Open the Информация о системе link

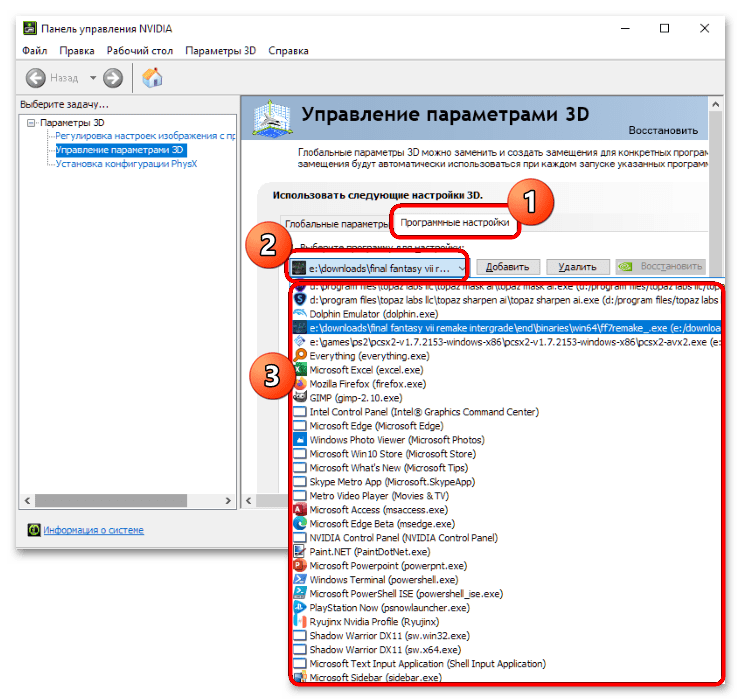[94, 530]
